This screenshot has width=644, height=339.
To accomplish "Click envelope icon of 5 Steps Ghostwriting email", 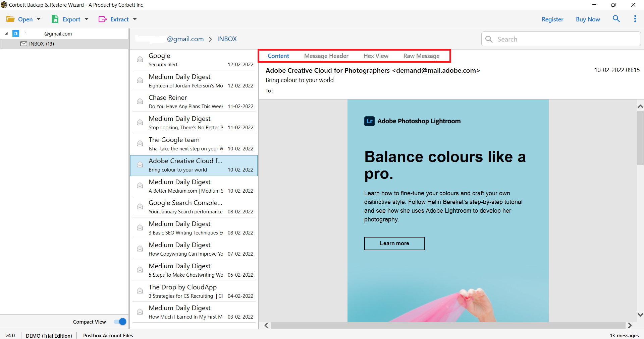I will [x=140, y=270].
